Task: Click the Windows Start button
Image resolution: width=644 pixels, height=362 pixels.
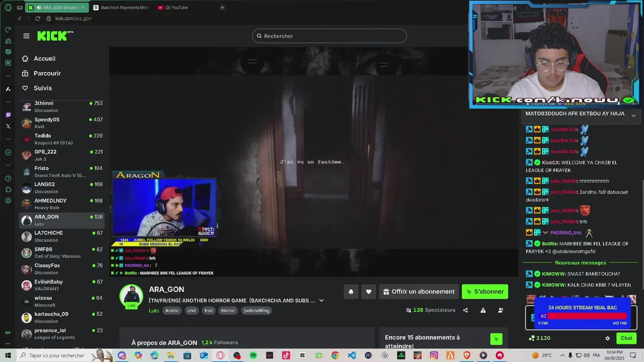Action: pos(8,355)
